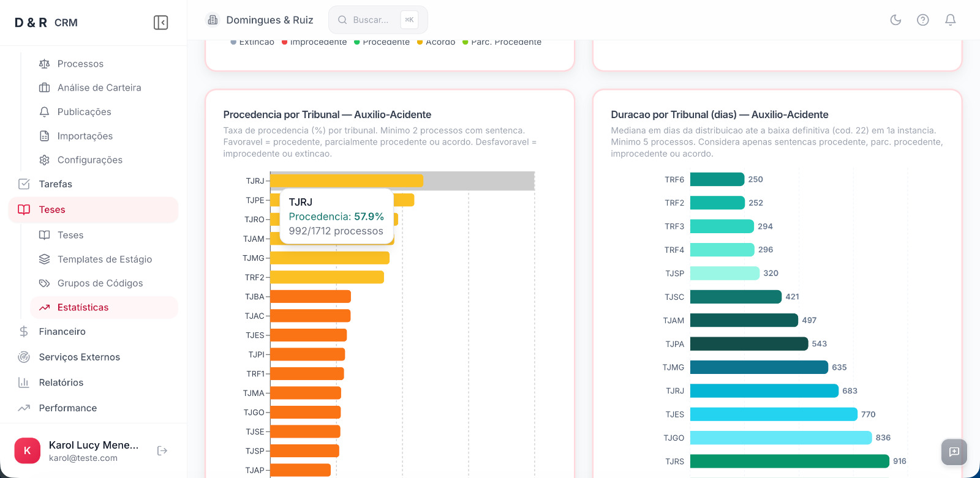The image size is (980, 478).
Task: Open the feedback chat floating button
Action: coord(954,452)
